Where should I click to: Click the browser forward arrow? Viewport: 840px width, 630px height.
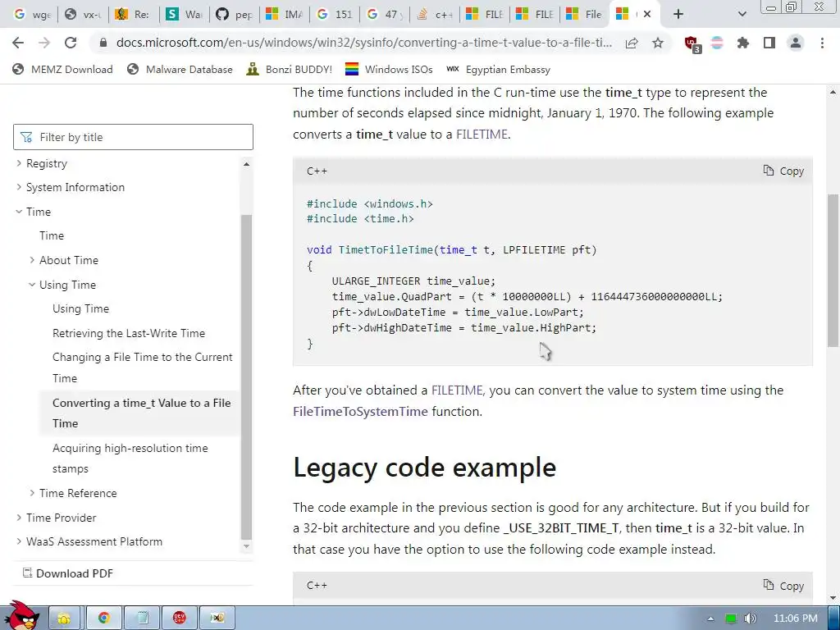44,43
